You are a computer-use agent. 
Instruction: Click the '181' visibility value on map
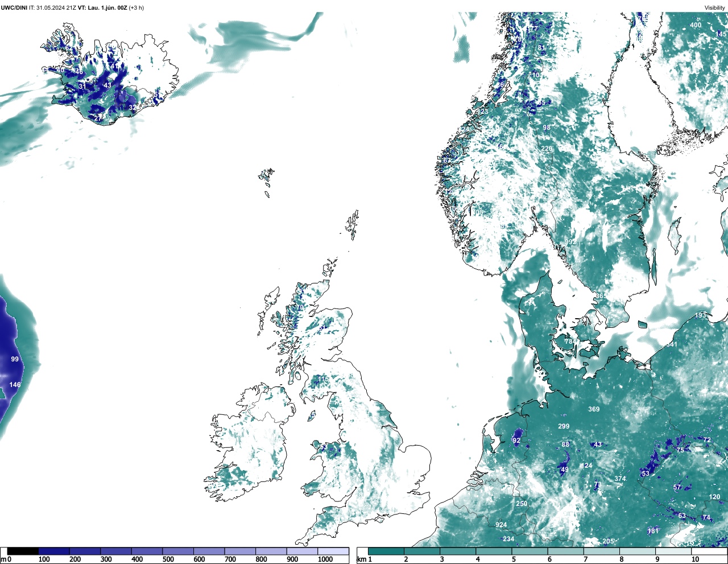point(653,531)
